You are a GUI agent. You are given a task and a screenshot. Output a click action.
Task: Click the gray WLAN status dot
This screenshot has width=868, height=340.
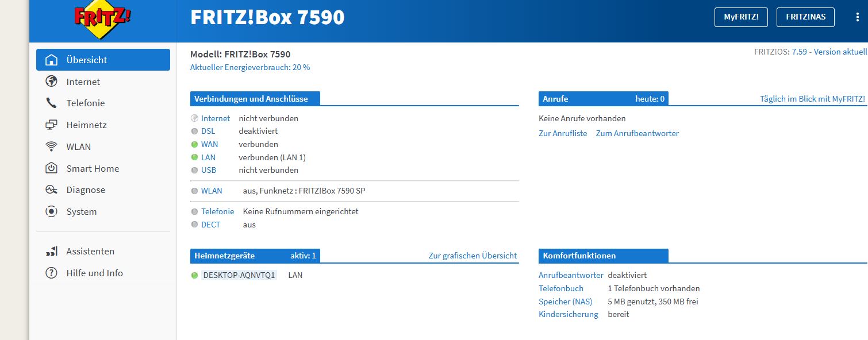194,191
